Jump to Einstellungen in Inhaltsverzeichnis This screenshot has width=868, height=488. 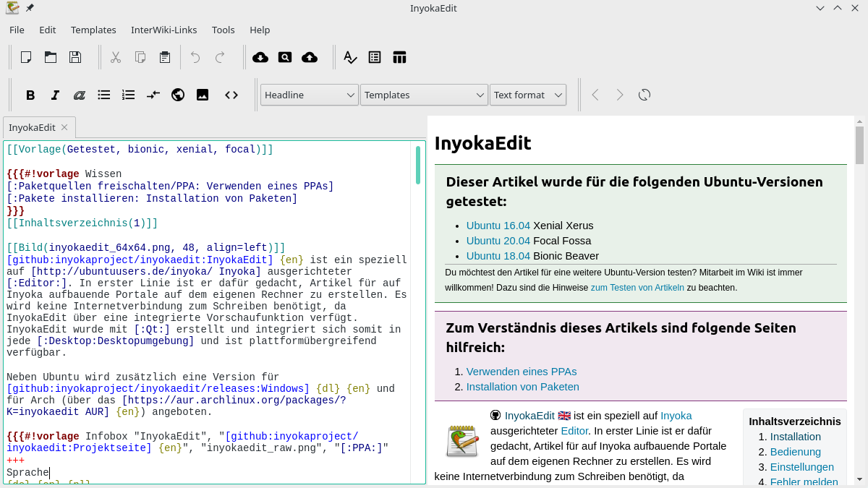802,467
